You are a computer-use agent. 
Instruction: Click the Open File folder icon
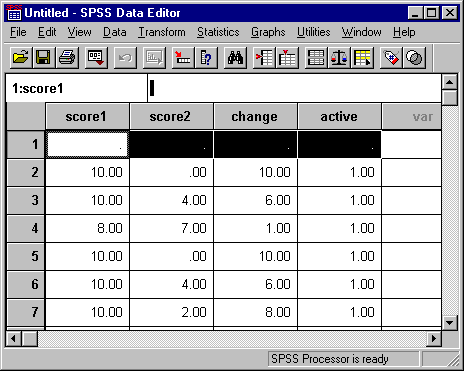(x=21, y=58)
